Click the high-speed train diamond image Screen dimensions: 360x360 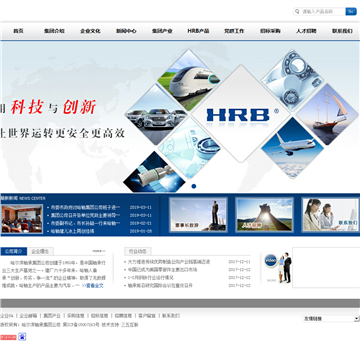[189, 80]
